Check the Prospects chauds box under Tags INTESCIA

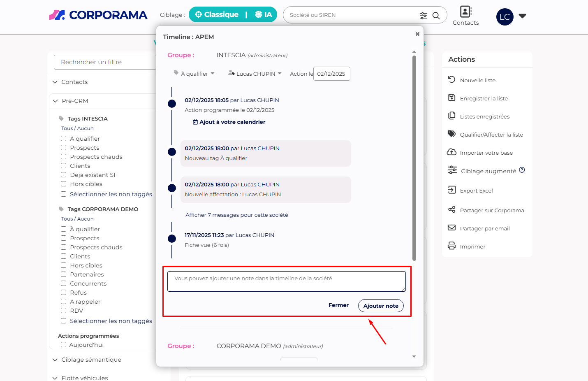point(64,157)
